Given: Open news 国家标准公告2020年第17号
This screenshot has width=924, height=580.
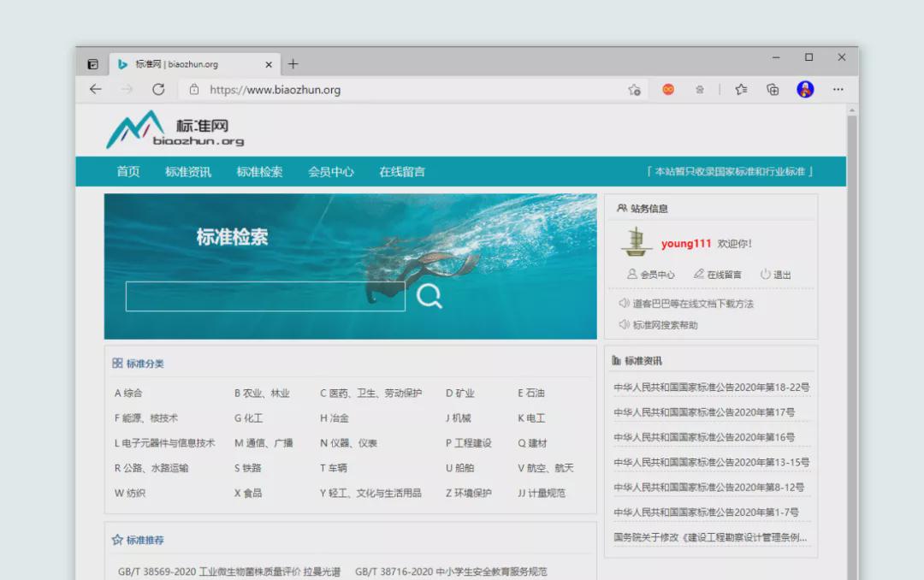Looking at the screenshot, I should tap(704, 412).
